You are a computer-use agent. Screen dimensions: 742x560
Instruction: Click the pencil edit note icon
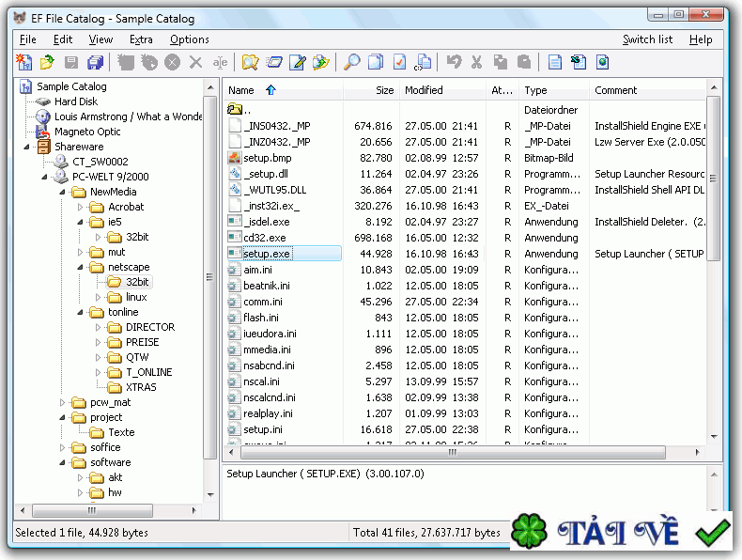(298, 63)
